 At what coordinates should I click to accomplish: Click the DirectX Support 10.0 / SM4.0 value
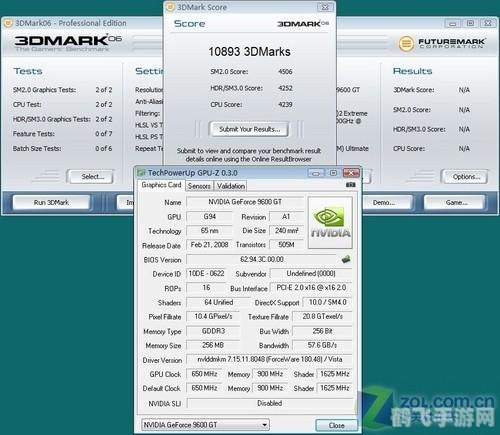tap(327, 302)
